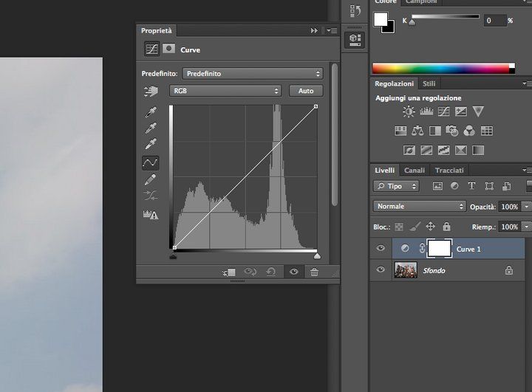Add a Color Lookup adjustment
Screen dimensions: 532x392
click(x=486, y=131)
